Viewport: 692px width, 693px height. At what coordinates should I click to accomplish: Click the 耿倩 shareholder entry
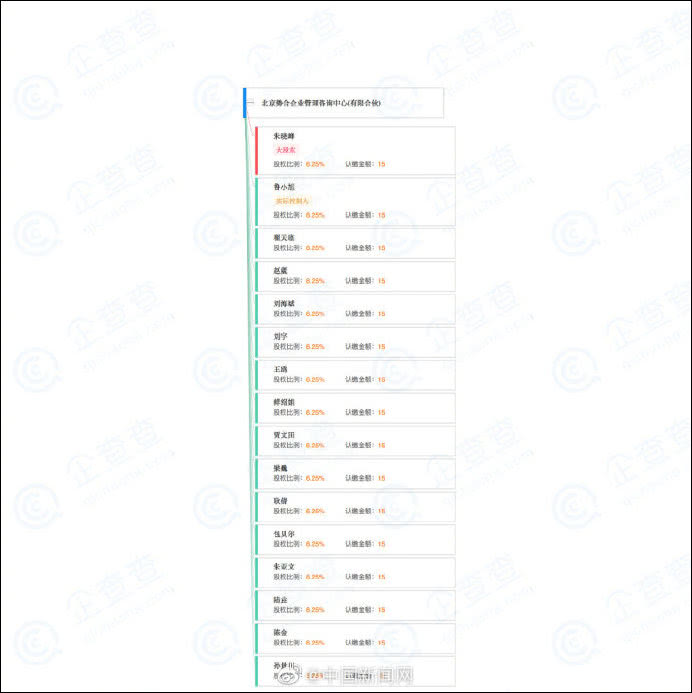click(355, 507)
